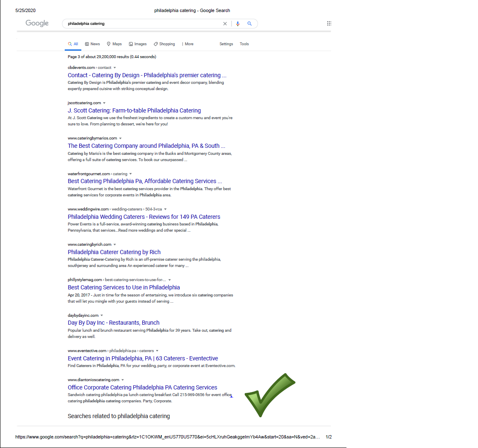Expand dropdown arrow next to cateringbyrich.com
Image resolution: width=478 pixels, height=448 pixels.
(115, 245)
